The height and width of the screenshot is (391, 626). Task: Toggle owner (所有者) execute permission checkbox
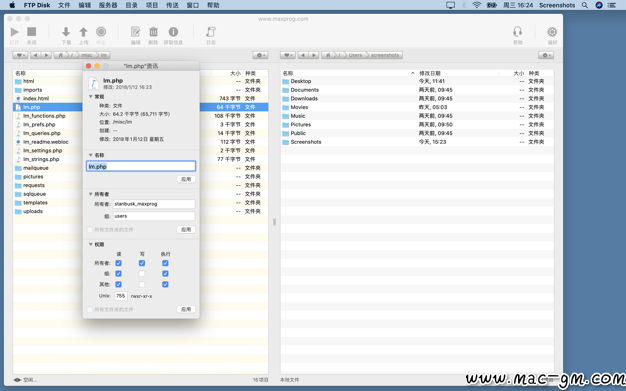(x=165, y=263)
